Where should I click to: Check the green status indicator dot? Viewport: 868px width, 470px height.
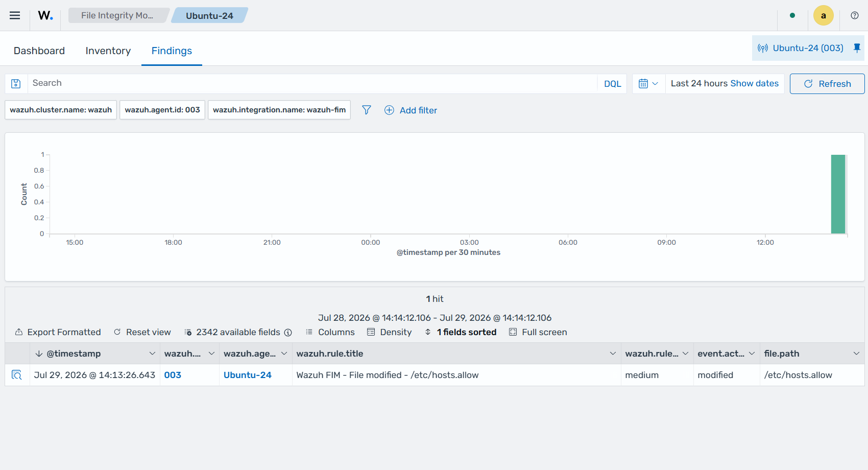click(x=792, y=15)
